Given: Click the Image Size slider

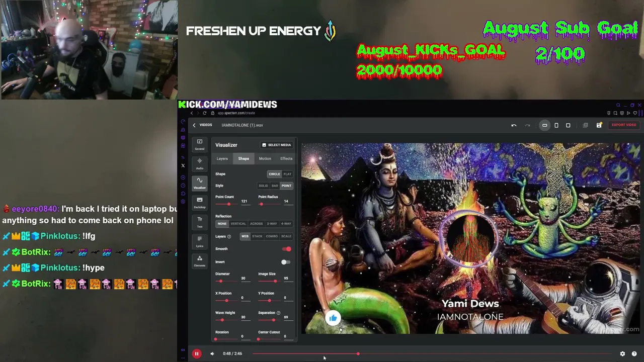Looking at the screenshot, I should coord(269,281).
